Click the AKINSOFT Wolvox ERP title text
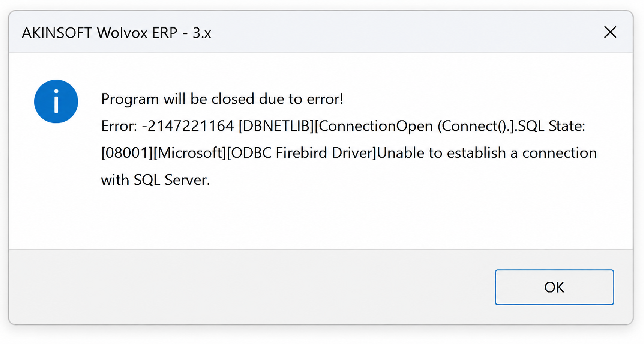Viewport: 644px width, 344px height. [116, 33]
